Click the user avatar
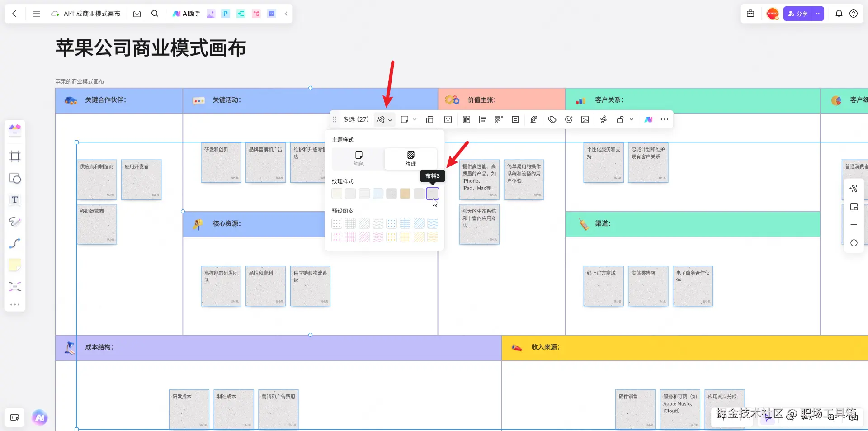This screenshot has width=868, height=431. click(773, 14)
